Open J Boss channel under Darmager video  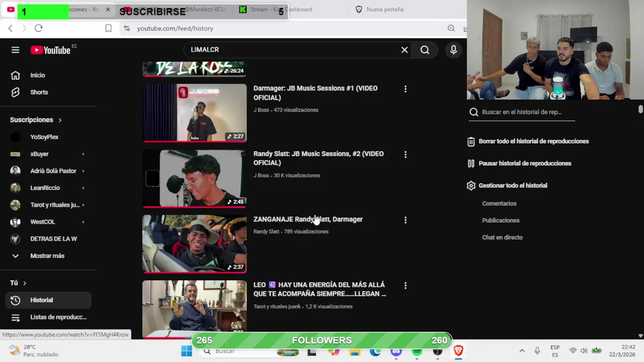tap(261, 110)
